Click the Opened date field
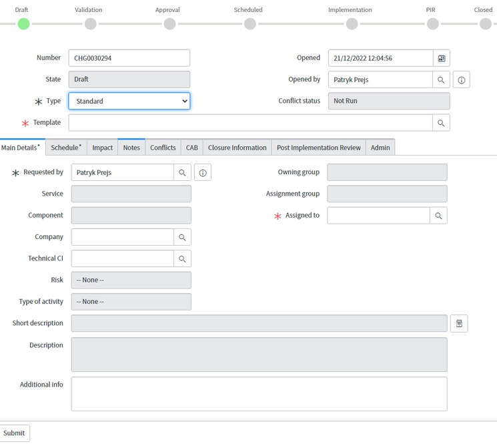 pyautogui.click(x=381, y=58)
